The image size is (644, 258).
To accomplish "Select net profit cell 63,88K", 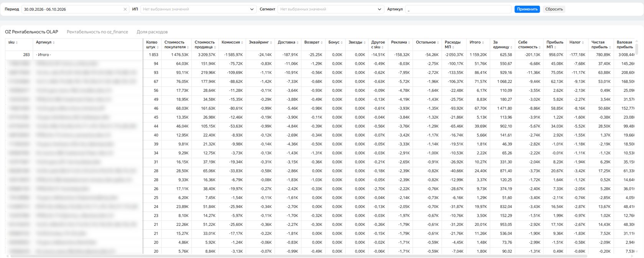I will [x=604, y=72].
